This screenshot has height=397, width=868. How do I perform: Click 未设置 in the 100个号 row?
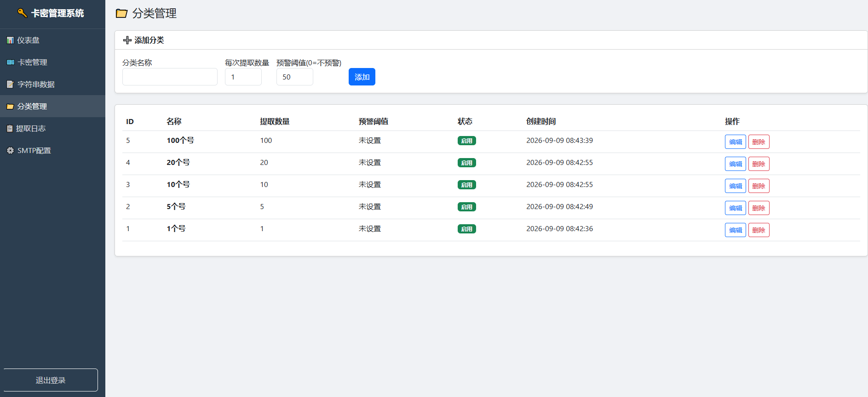click(370, 141)
